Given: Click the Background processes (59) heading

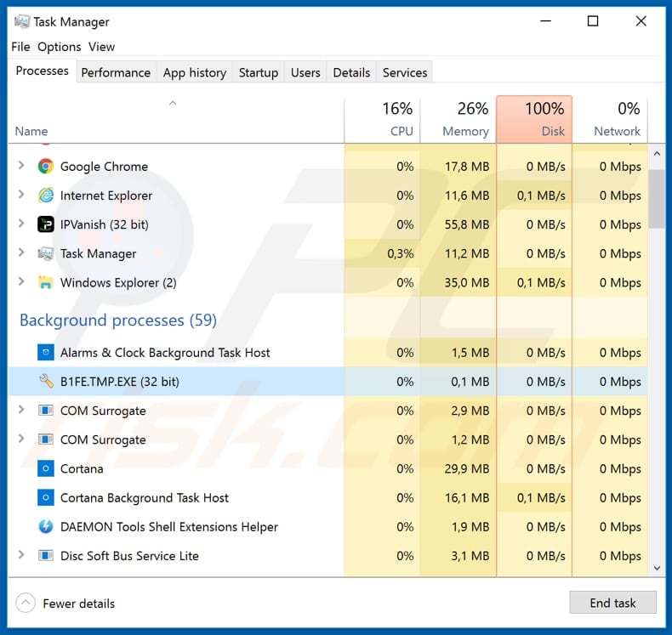Looking at the screenshot, I should (118, 320).
